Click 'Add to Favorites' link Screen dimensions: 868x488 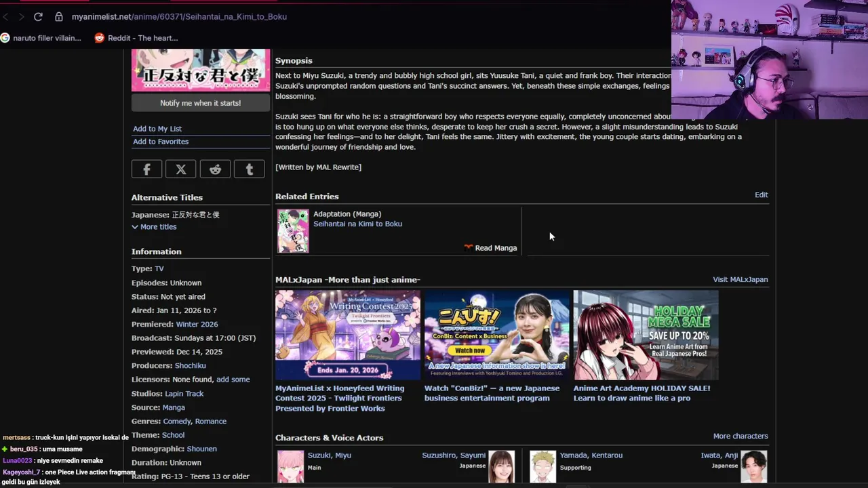point(161,142)
